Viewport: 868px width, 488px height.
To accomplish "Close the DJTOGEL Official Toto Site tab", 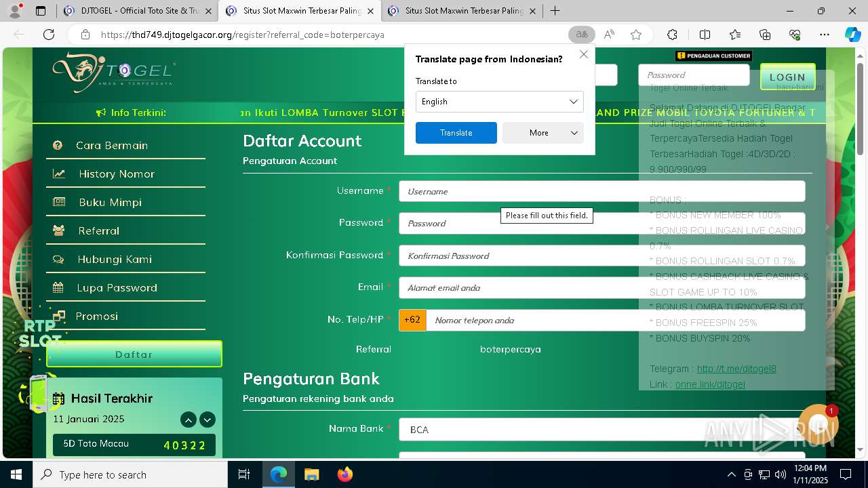I will tap(208, 11).
